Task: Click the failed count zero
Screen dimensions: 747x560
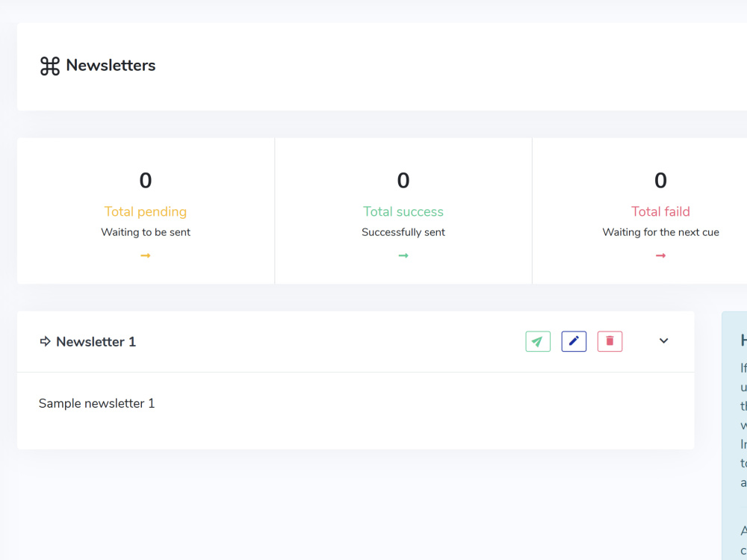Action: pyautogui.click(x=660, y=181)
